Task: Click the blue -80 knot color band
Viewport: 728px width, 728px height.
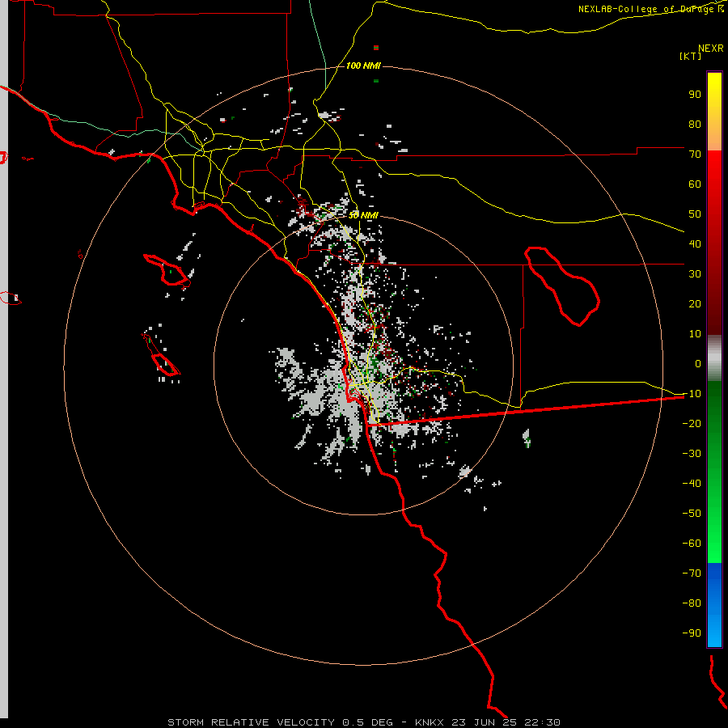Action: click(x=714, y=603)
